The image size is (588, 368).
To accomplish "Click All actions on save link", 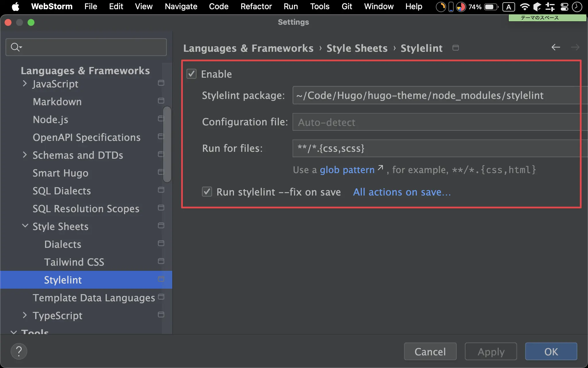I will click(x=402, y=192).
